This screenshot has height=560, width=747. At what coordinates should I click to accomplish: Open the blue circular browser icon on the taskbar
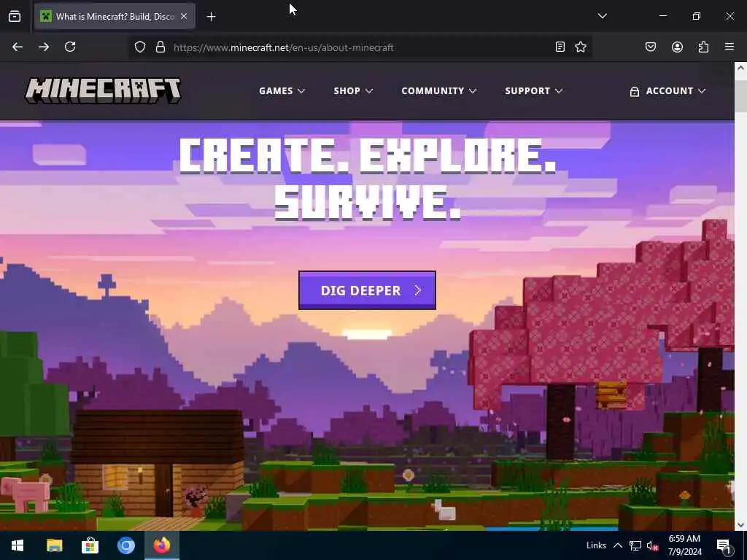[125, 545]
